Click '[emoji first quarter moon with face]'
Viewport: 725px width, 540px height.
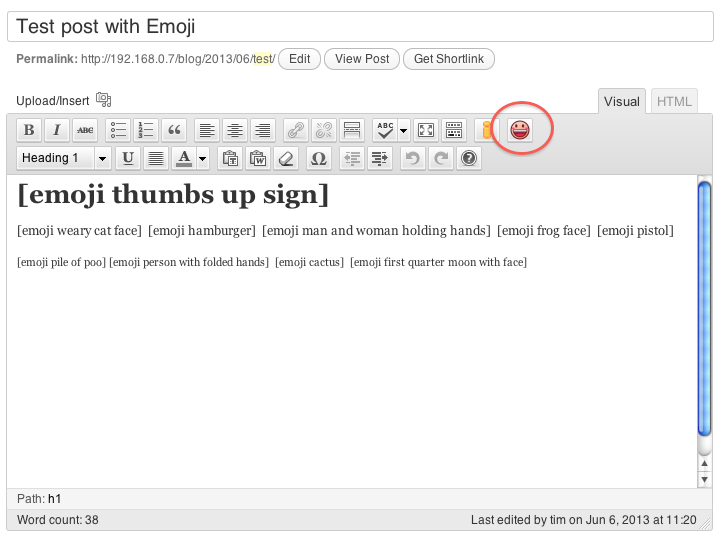(x=438, y=263)
